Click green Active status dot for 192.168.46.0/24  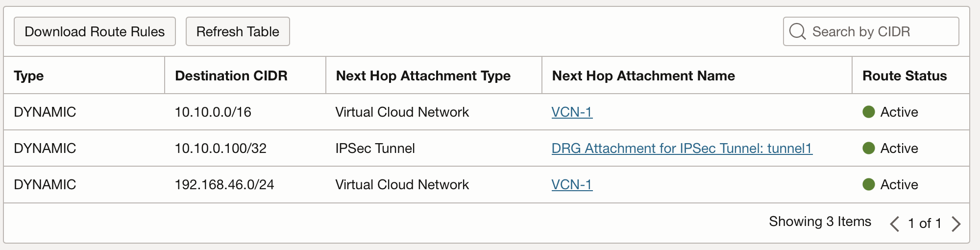[x=869, y=185]
